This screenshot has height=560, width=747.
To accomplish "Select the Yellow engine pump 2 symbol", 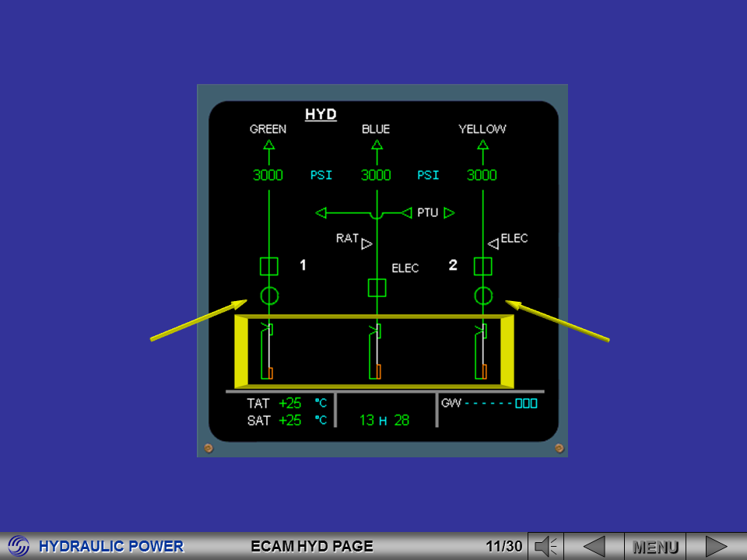I will click(x=483, y=266).
